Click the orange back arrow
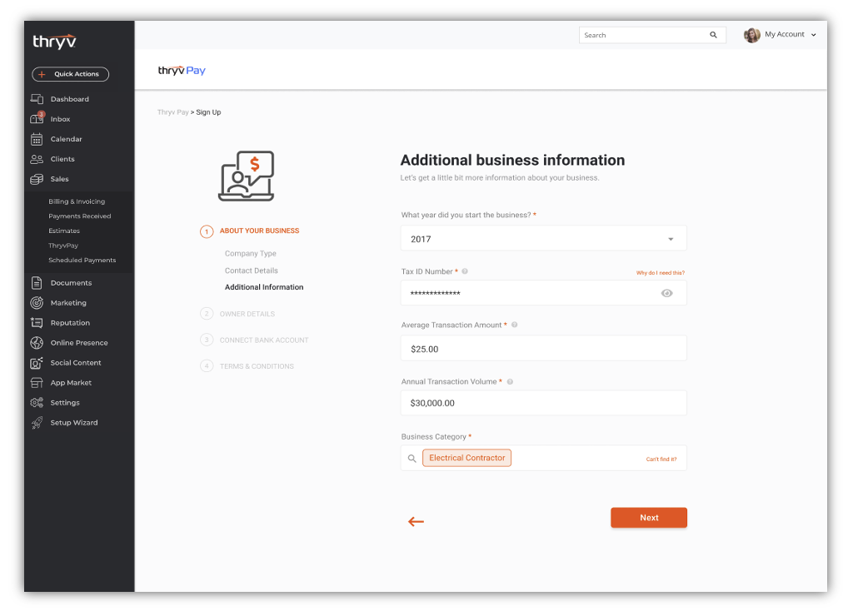Viewport: 848px width, 616px height. coord(416,521)
